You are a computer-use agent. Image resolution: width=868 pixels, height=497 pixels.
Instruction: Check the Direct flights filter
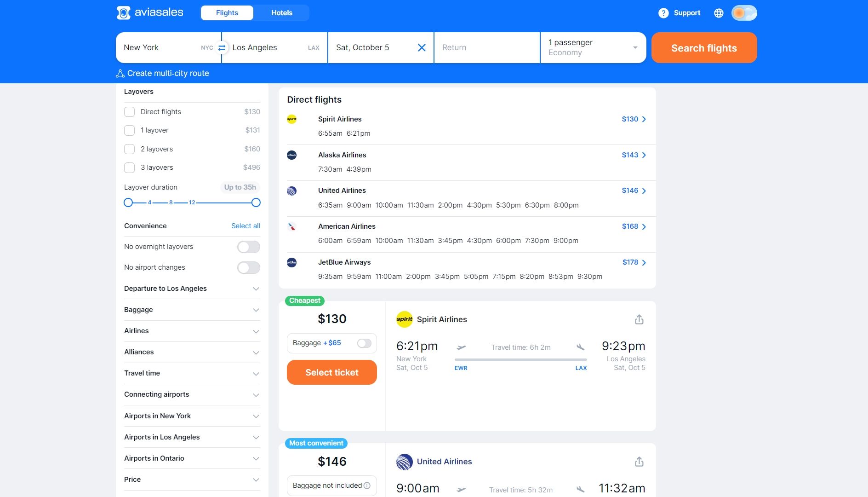tap(130, 112)
